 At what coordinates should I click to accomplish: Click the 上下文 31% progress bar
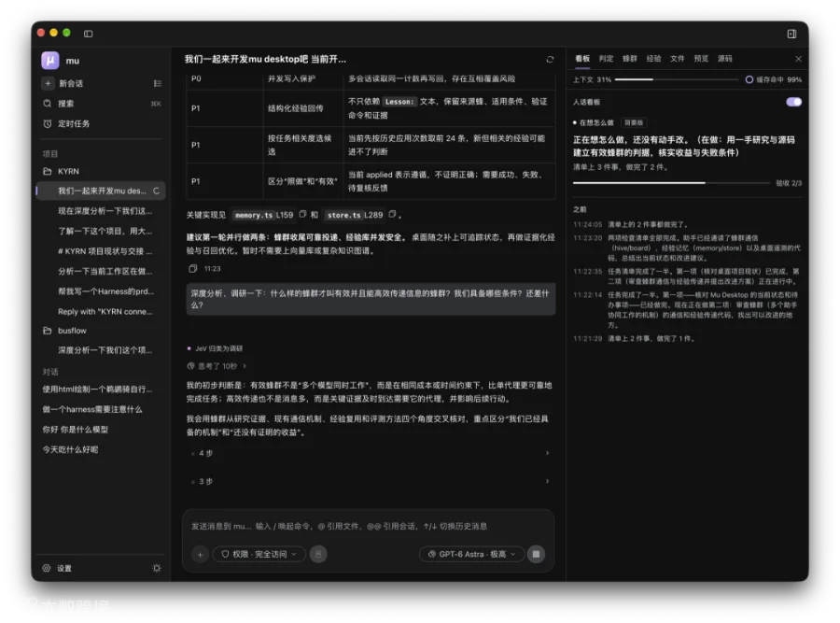pos(678,79)
